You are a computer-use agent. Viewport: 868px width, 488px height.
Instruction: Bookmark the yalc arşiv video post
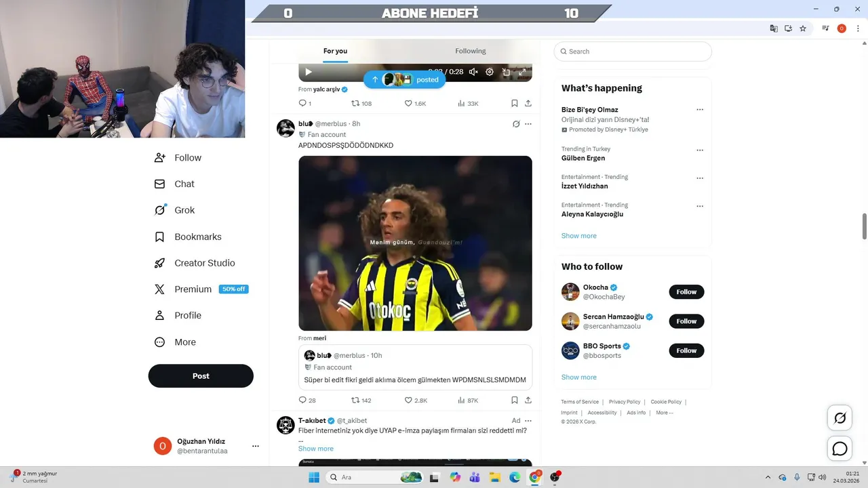(x=515, y=104)
